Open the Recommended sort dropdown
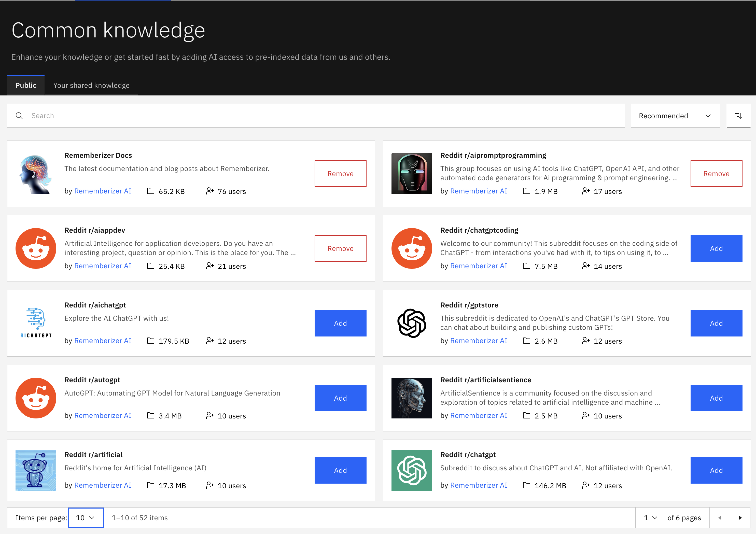Image resolution: width=756 pixels, height=534 pixels. [675, 116]
